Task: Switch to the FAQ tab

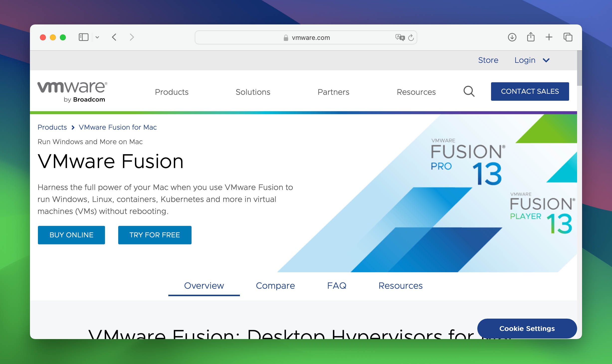Action: pos(337,286)
